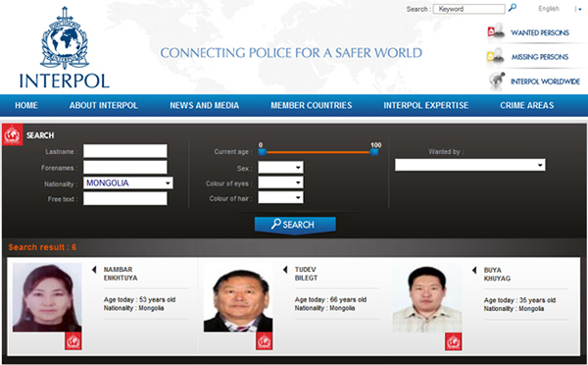Go to the HOME menu item
This screenshot has height=365, width=588.
coord(26,106)
